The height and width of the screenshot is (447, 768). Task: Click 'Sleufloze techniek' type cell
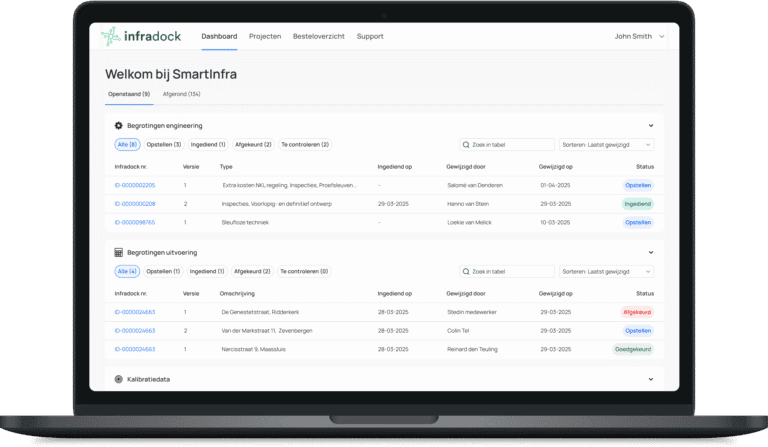point(245,223)
